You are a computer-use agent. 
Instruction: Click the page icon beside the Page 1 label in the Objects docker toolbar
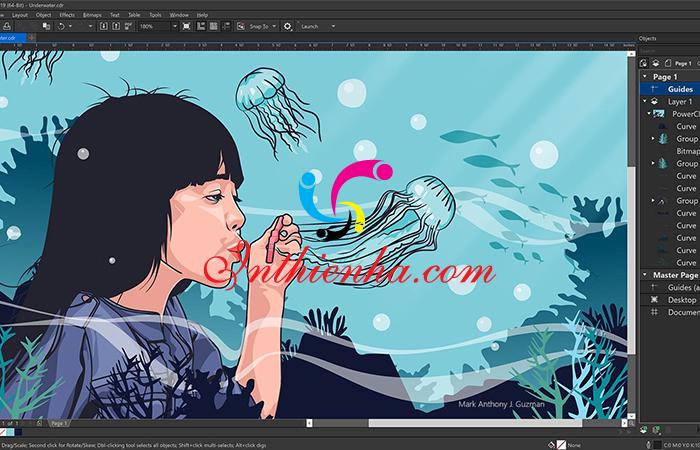[x=667, y=63]
